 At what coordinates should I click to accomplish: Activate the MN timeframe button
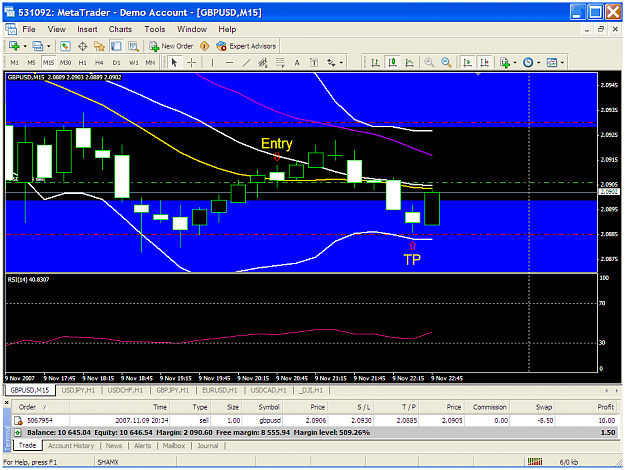[x=150, y=63]
